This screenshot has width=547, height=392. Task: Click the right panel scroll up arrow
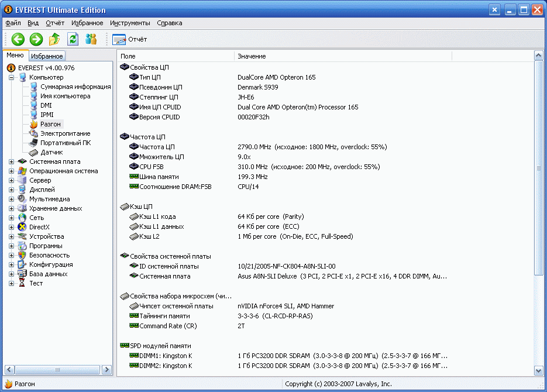tap(538, 56)
